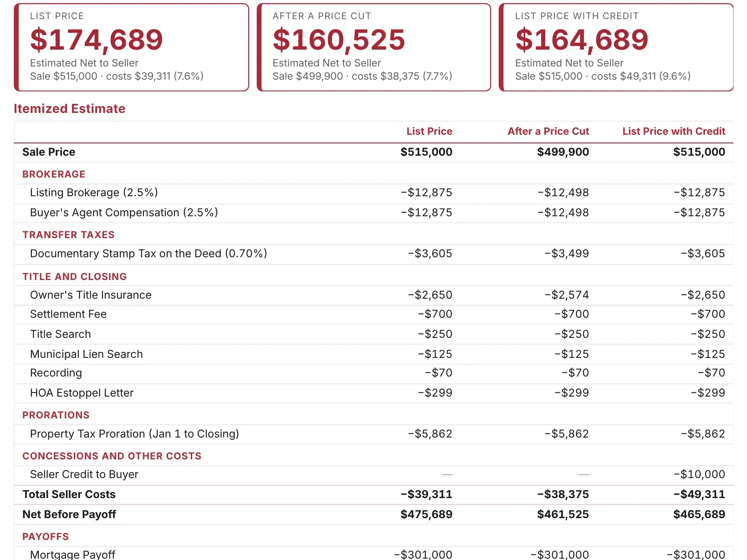Click the Settlement Fee row label
747x560 pixels.
click(x=68, y=314)
